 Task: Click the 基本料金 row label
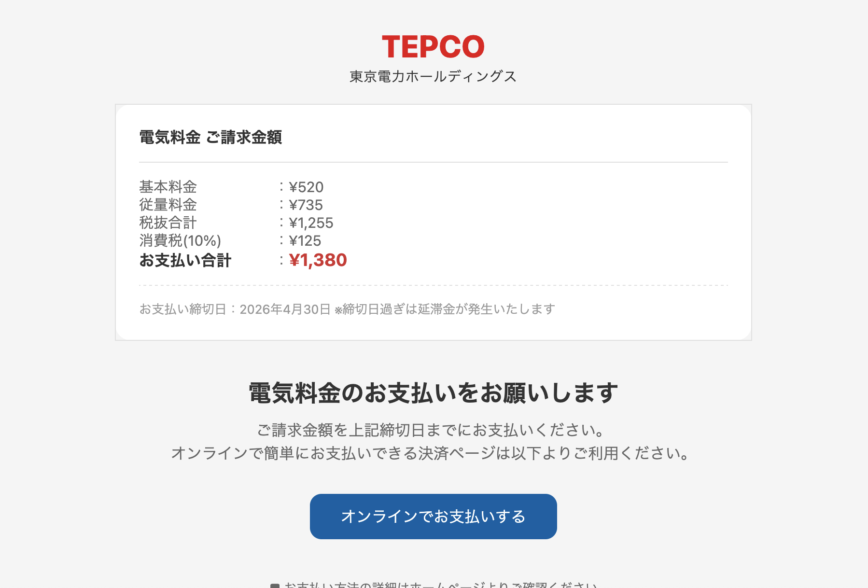pyautogui.click(x=168, y=187)
